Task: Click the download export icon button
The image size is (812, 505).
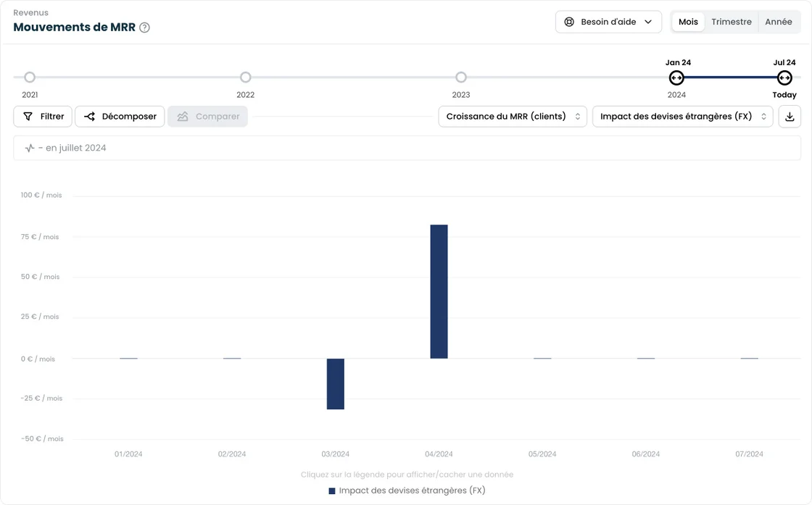Action: point(790,117)
